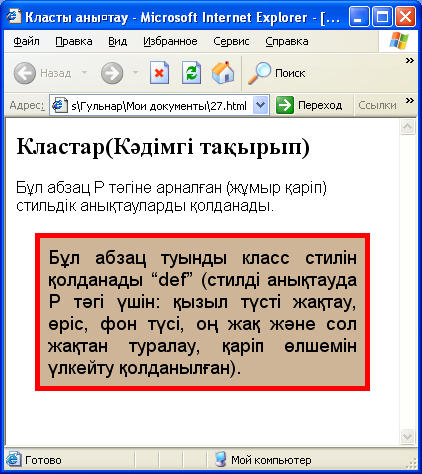The width and height of the screenshot is (422, 474).
Task: Click the Internet Explorer title bar icon
Action: [x=14, y=17]
